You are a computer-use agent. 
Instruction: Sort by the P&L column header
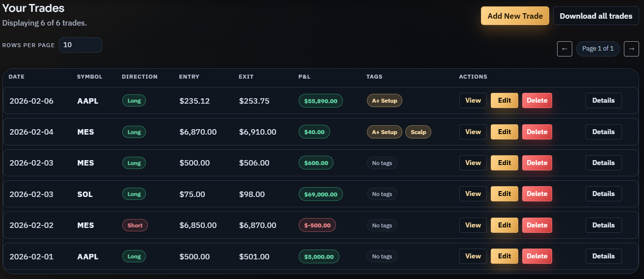tap(304, 77)
